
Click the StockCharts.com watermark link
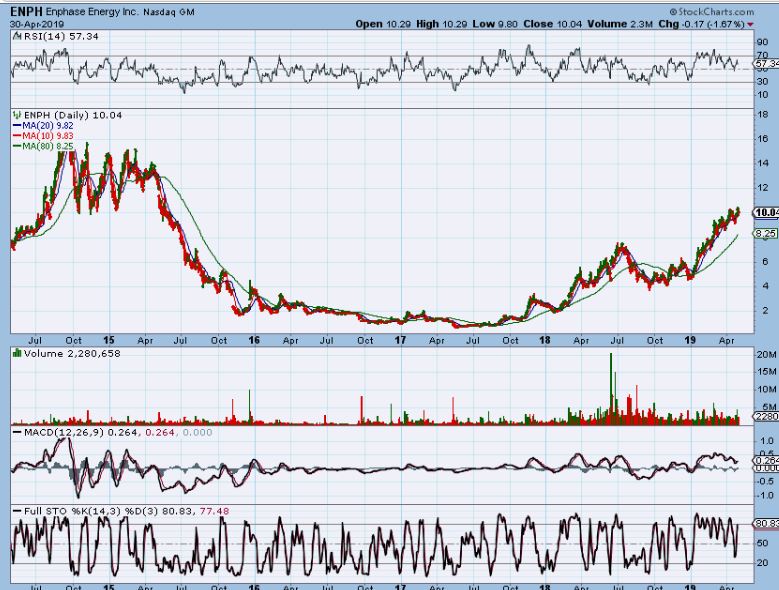(711, 11)
